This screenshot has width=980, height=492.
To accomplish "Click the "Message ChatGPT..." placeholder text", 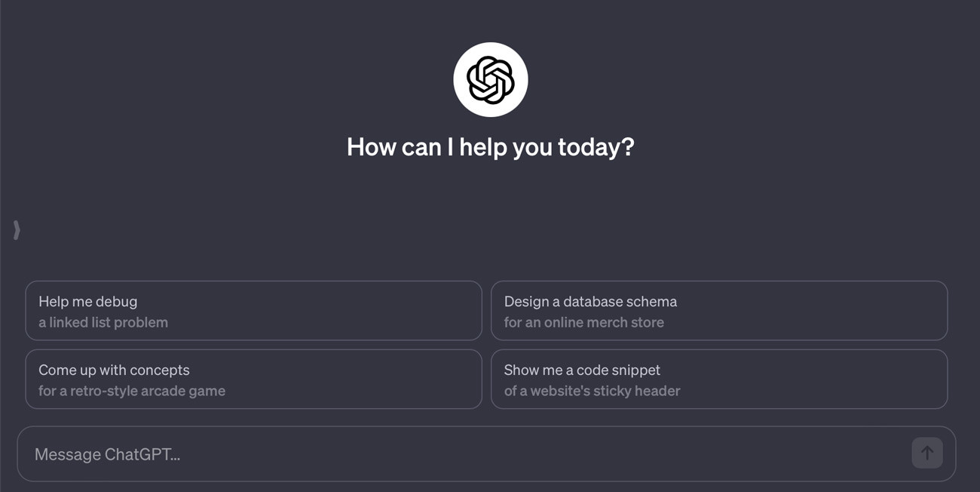I will click(x=107, y=454).
